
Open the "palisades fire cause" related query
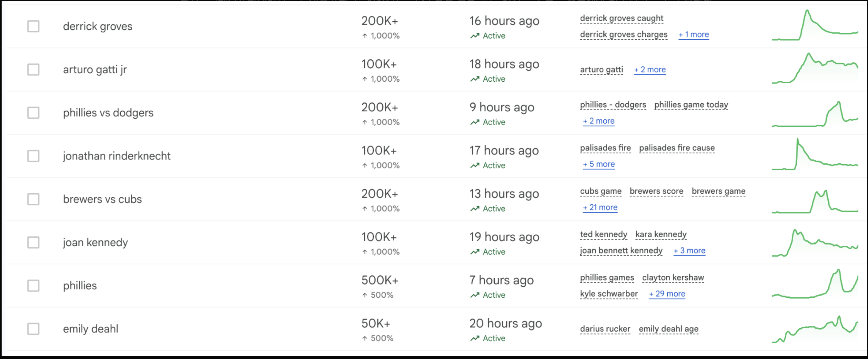coord(677,148)
